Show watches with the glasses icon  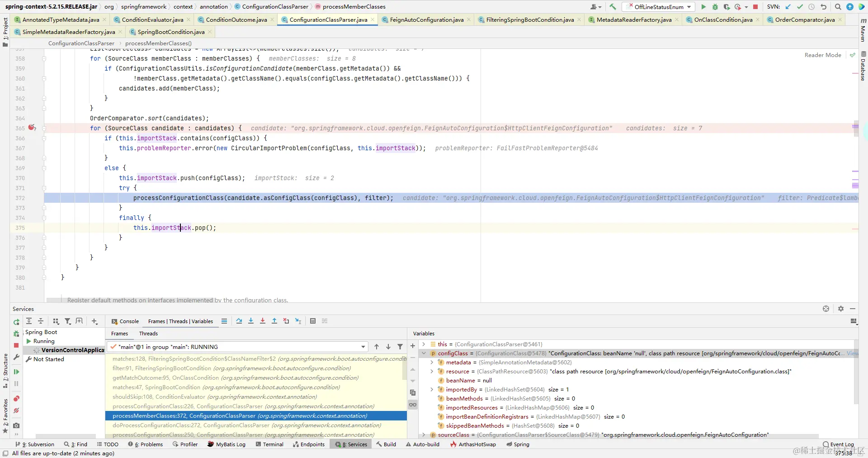point(413,405)
